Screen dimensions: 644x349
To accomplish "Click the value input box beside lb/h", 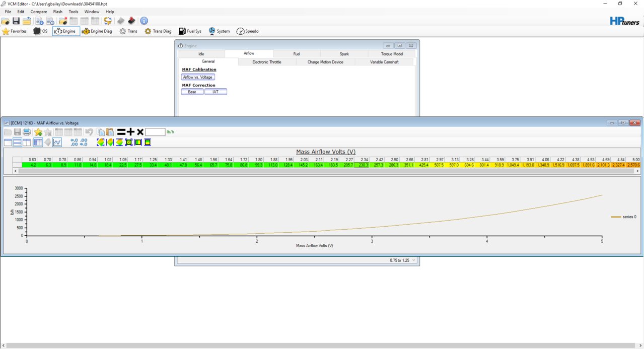I will [155, 132].
